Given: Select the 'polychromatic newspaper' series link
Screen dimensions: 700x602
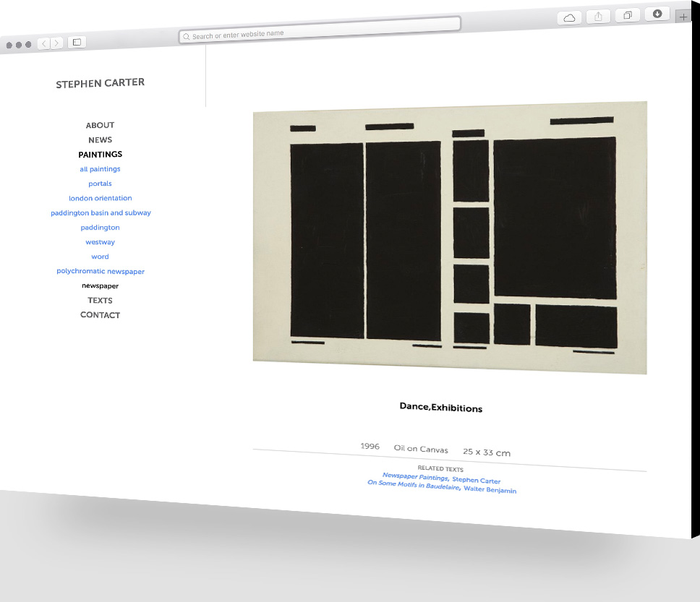Looking at the screenshot, I should pos(101,272).
